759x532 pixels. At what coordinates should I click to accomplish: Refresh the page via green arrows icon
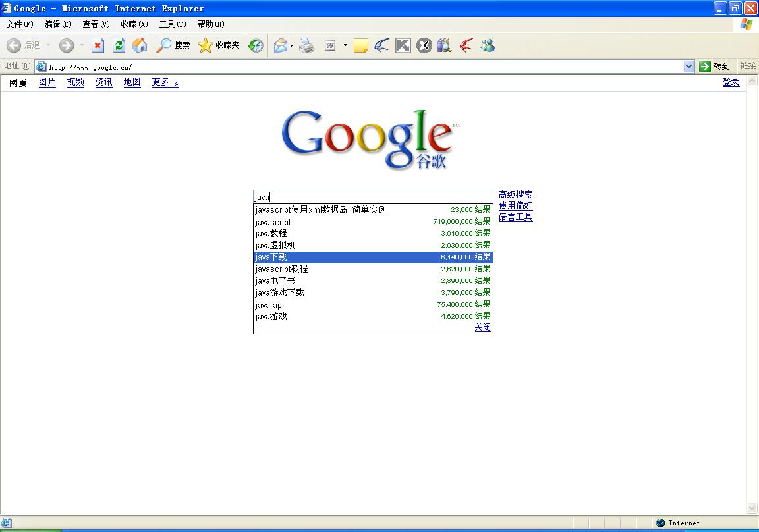click(x=119, y=45)
